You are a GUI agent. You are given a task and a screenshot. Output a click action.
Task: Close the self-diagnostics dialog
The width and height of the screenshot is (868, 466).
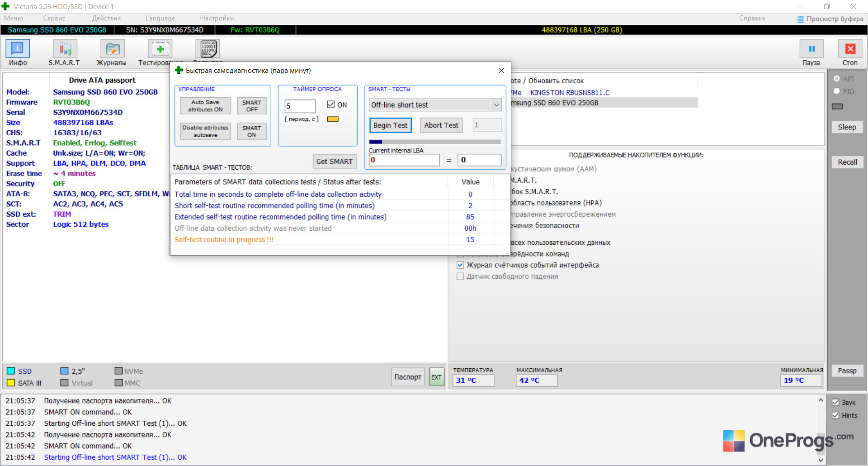click(x=501, y=71)
